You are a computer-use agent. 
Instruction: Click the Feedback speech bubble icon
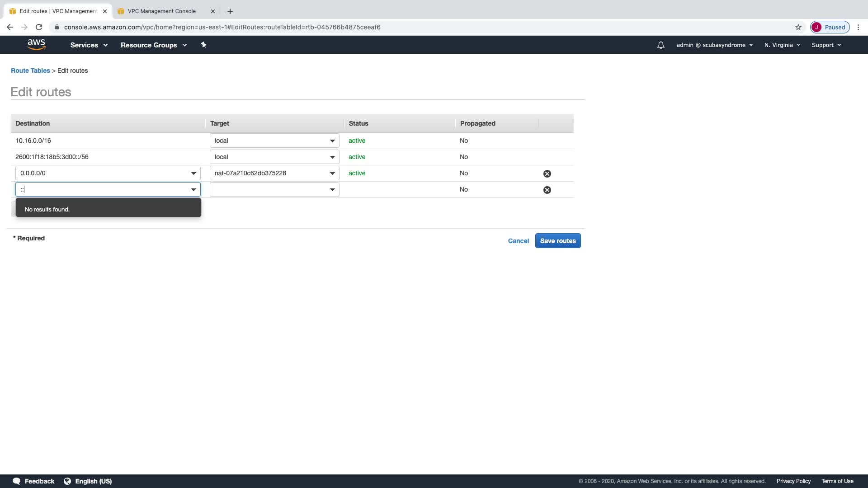click(x=16, y=481)
